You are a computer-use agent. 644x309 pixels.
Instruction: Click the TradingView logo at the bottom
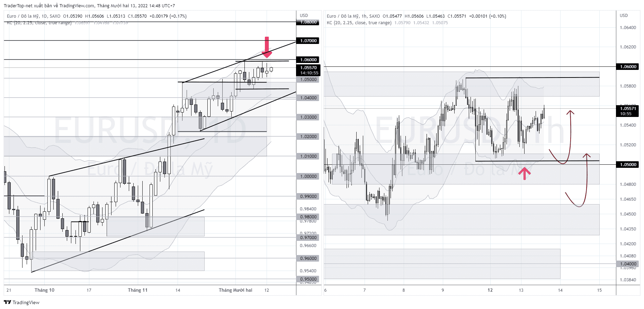pos(21,302)
